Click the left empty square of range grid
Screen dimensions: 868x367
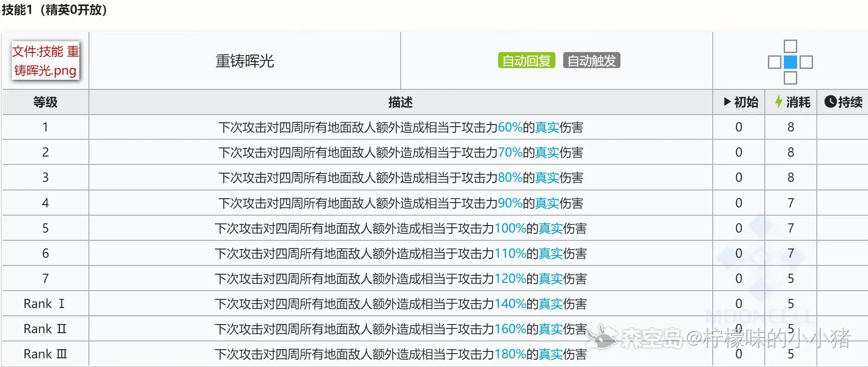click(x=774, y=62)
